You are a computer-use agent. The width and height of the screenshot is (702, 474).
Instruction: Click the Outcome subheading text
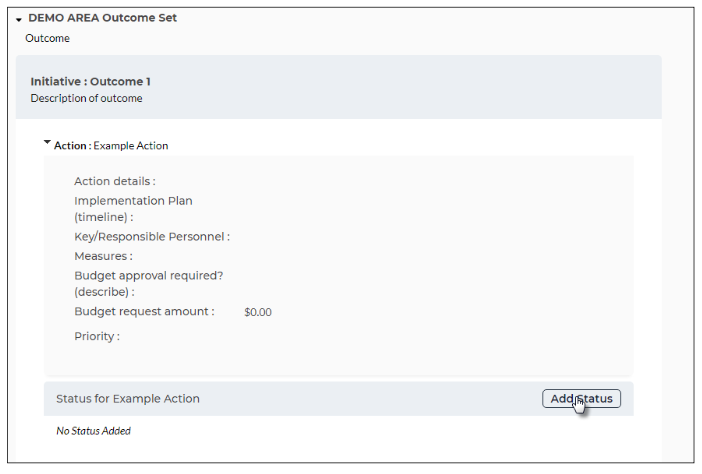[x=47, y=38]
